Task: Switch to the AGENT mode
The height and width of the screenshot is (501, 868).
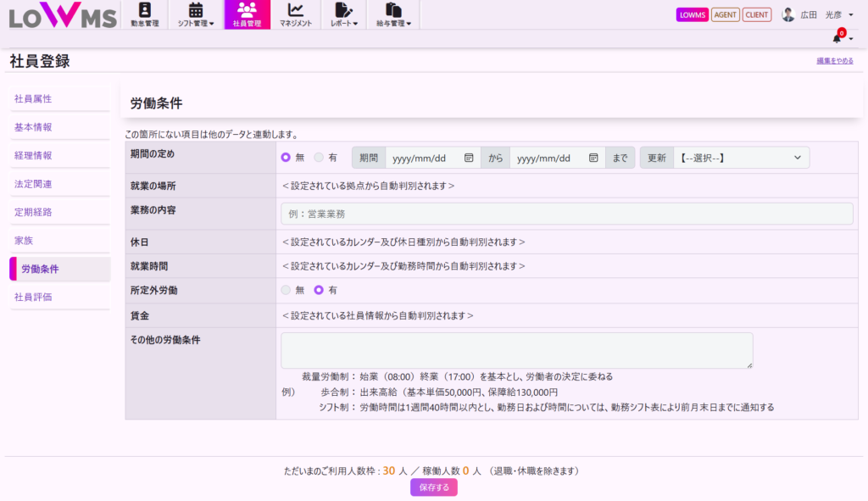Action: (726, 15)
